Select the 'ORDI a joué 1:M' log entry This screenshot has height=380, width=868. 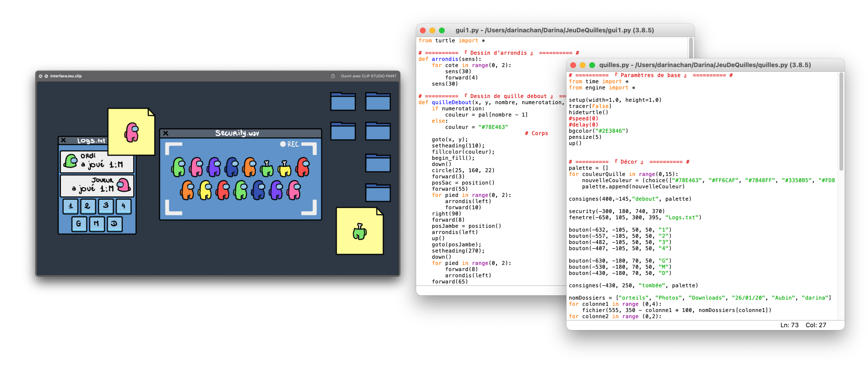[x=97, y=162]
